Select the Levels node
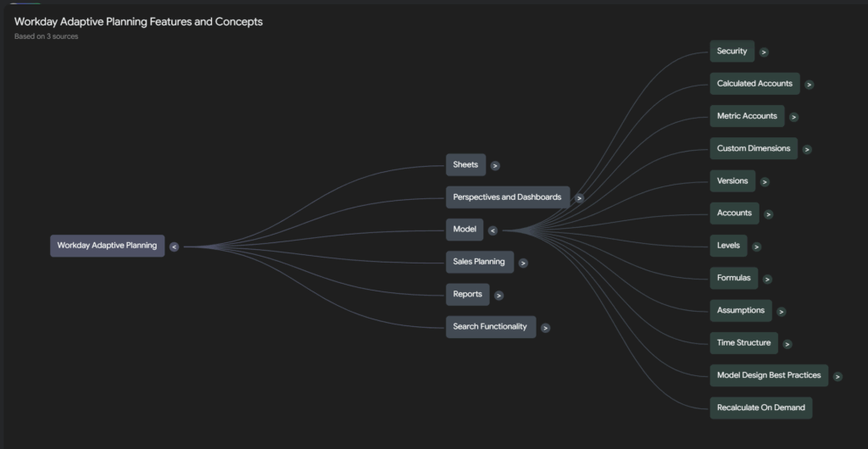Viewport: 868px width, 449px height. (728, 246)
